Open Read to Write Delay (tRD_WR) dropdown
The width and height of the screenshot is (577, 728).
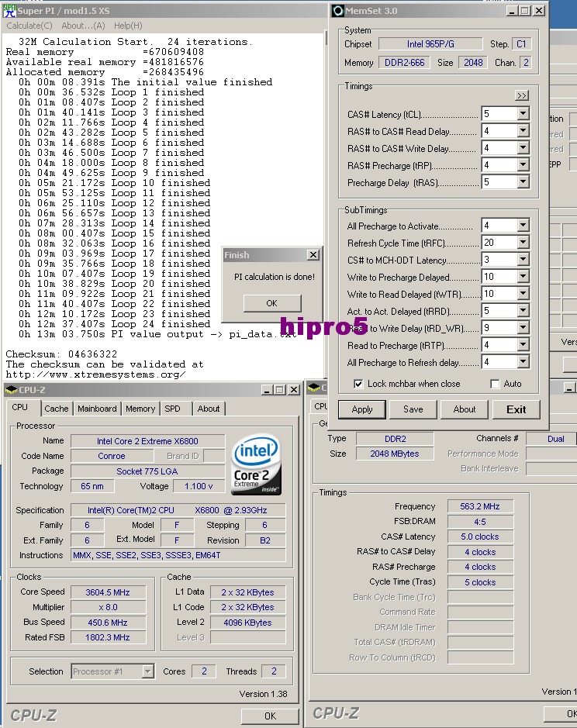coord(523,328)
